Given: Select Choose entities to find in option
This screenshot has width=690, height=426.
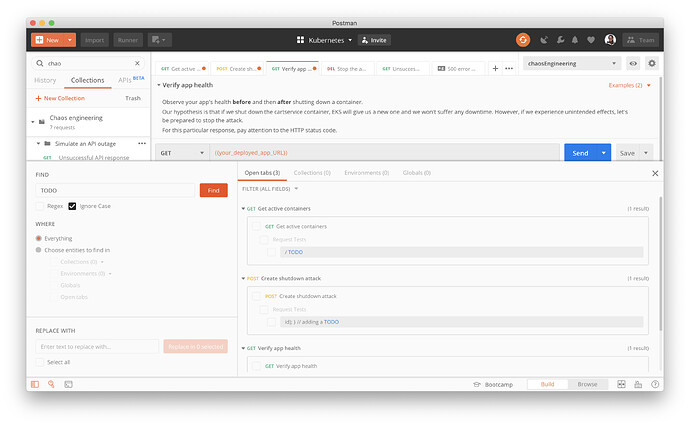Looking at the screenshot, I should [x=39, y=250].
